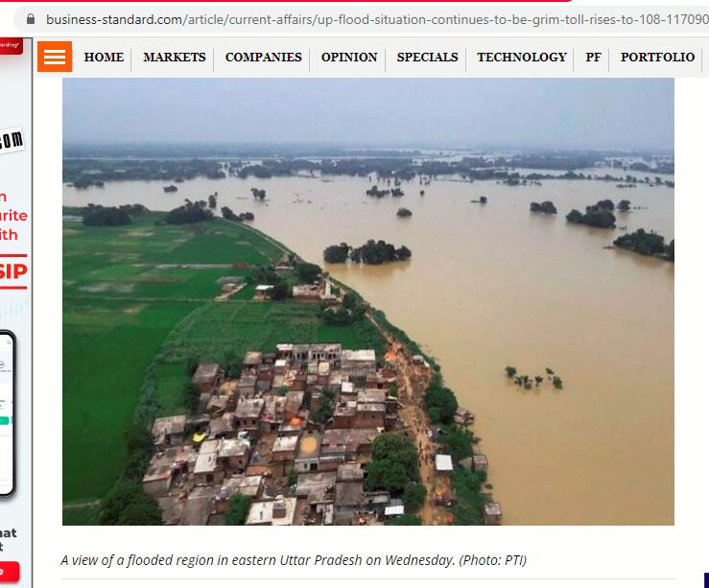This screenshot has height=588, width=709.
Task: Click the photo caption about eastern Uttar Pradesh
Action: coord(294,560)
